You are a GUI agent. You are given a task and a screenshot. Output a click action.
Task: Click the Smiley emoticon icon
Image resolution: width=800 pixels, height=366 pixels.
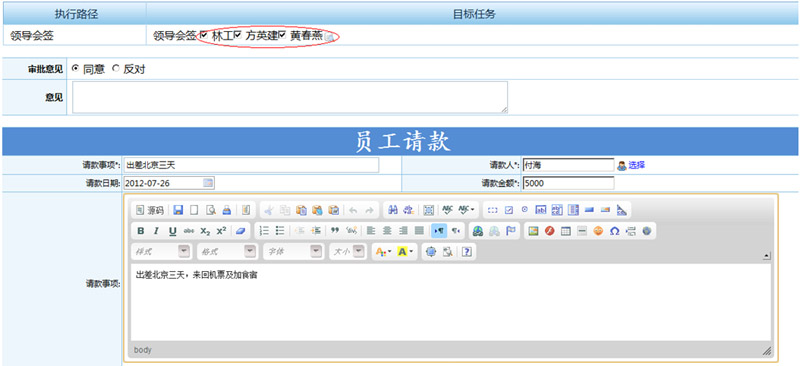598,231
